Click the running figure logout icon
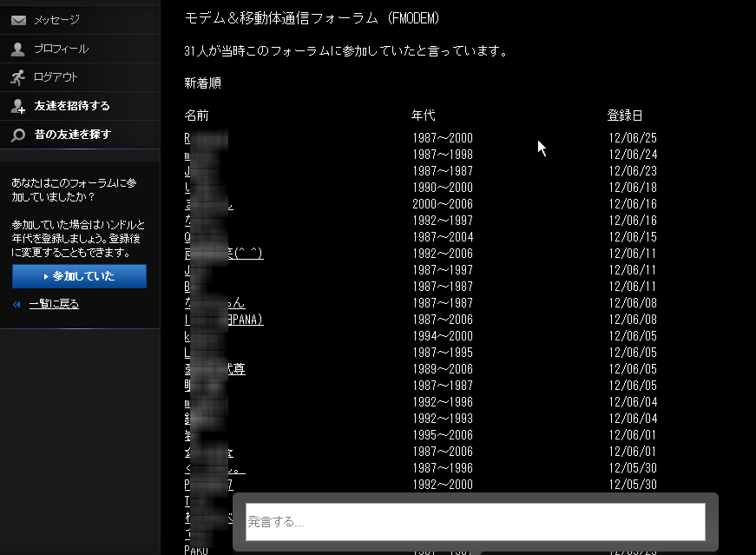Viewport: 756px width, 555px height. pyautogui.click(x=18, y=77)
